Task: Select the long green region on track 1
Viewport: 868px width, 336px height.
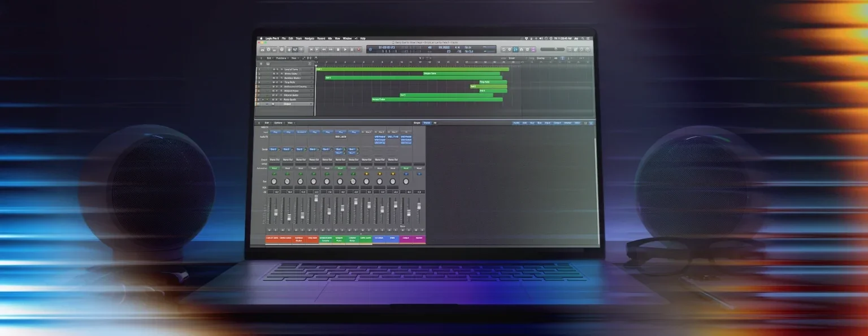Action: coord(413,69)
